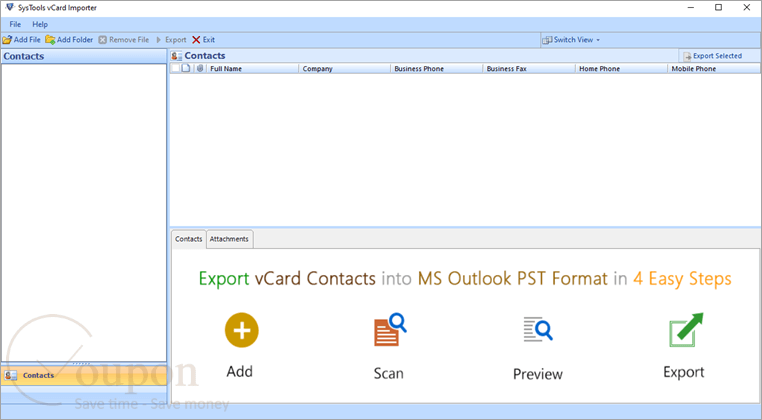Click the Export label under green arrow
Screen dimensions: 762x420
[x=684, y=372]
